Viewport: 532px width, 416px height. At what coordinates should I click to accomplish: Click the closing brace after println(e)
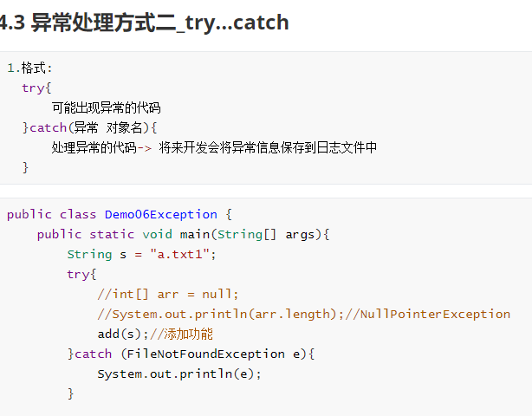coord(70,394)
